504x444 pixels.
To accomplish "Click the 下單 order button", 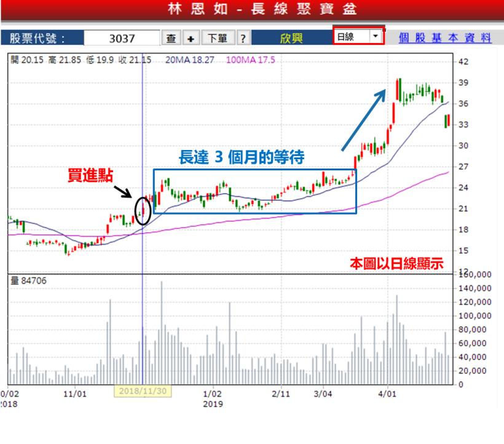I will coord(218,38).
